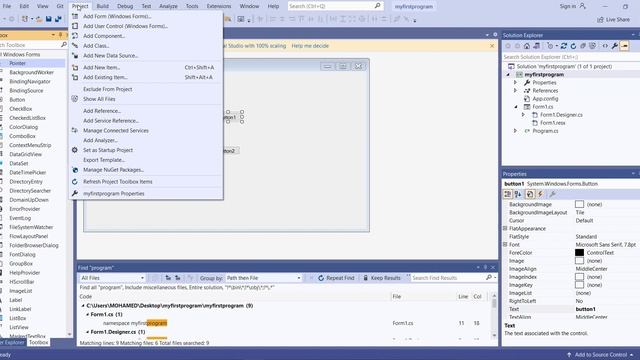Select Add Form (Windows Forms) menu entry
The image size is (640, 360).
(147, 16)
